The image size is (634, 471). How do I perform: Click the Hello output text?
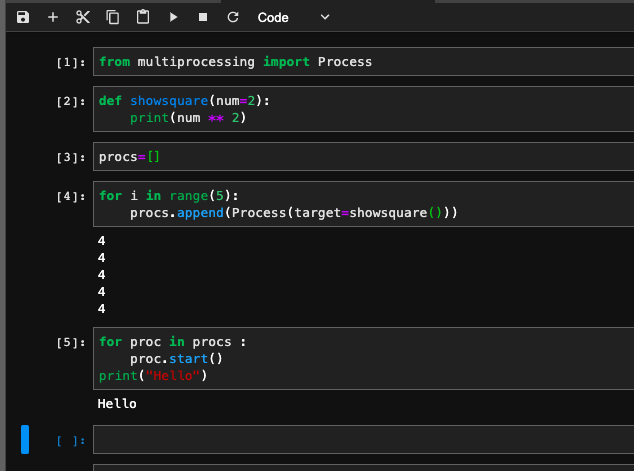tap(117, 403)
